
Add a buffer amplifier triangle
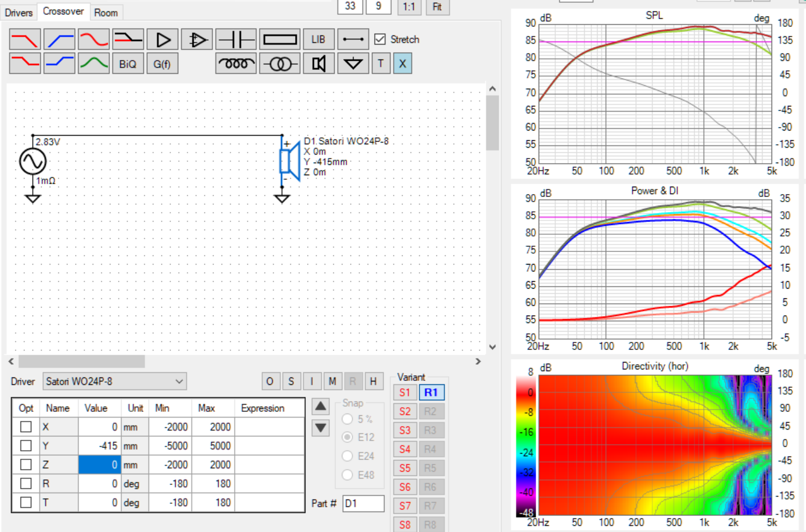[163, 40]
